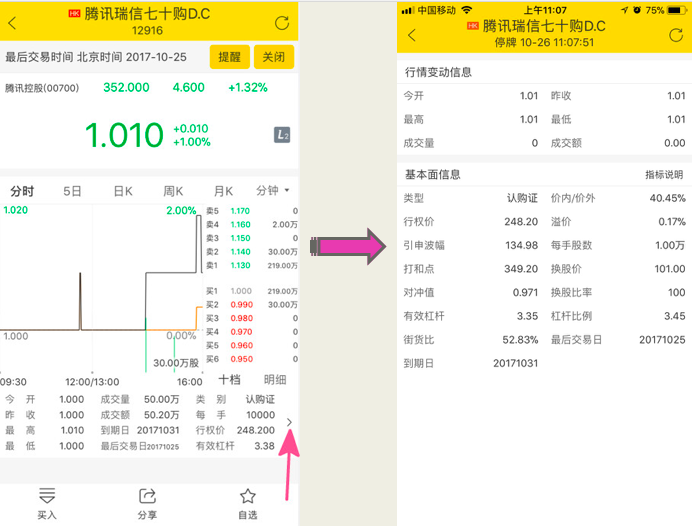692x526 pixels.
Task: Open the 分钟 dropdown
Action: pos(273,190)
